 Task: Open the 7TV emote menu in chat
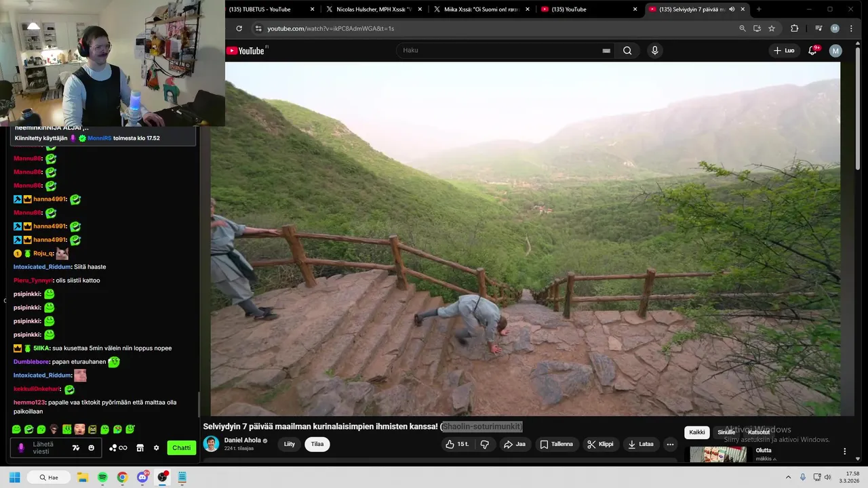coord(76,448)
